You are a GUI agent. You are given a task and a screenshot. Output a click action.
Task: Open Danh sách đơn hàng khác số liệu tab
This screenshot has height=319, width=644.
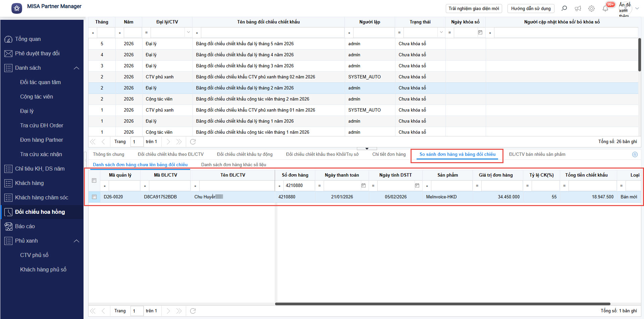coord(233,165)
